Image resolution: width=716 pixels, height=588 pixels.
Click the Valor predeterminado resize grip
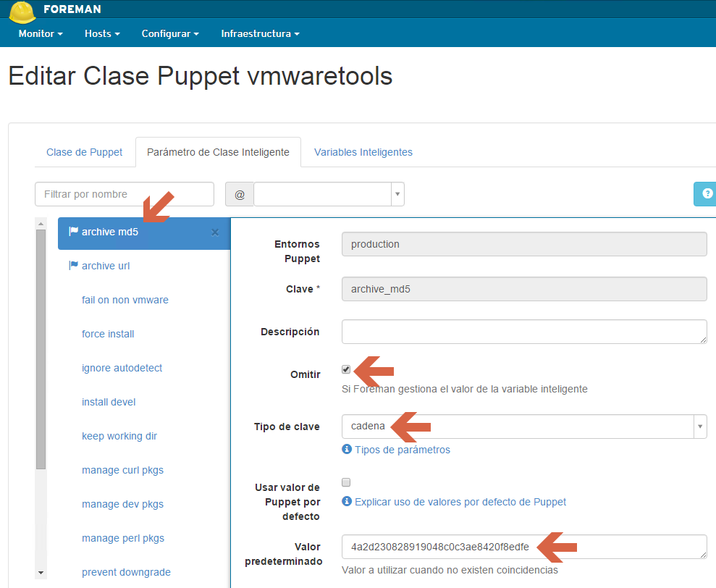(x=703, y=555)
